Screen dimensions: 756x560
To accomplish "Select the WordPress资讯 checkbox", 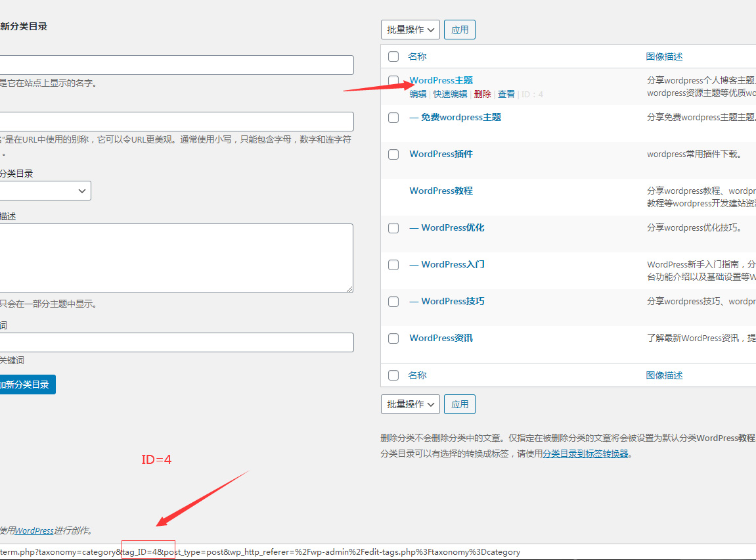I will 393,338.
